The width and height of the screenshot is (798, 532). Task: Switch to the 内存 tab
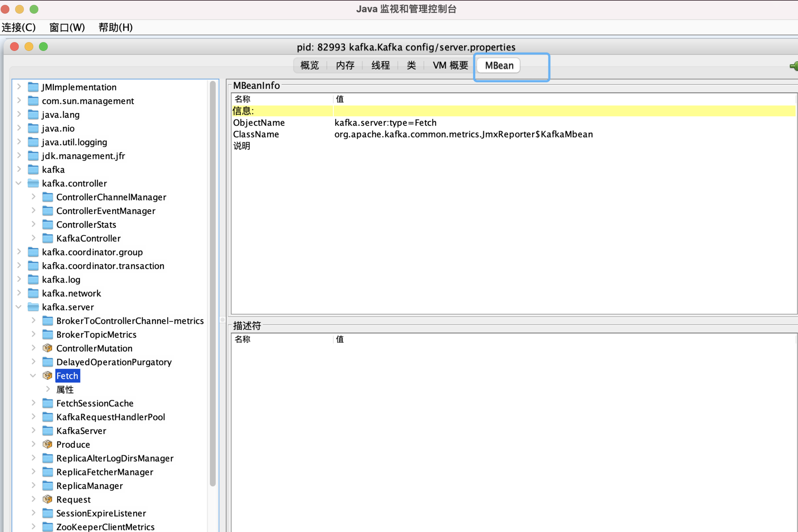pyautogui.click(x=345, y=65)
